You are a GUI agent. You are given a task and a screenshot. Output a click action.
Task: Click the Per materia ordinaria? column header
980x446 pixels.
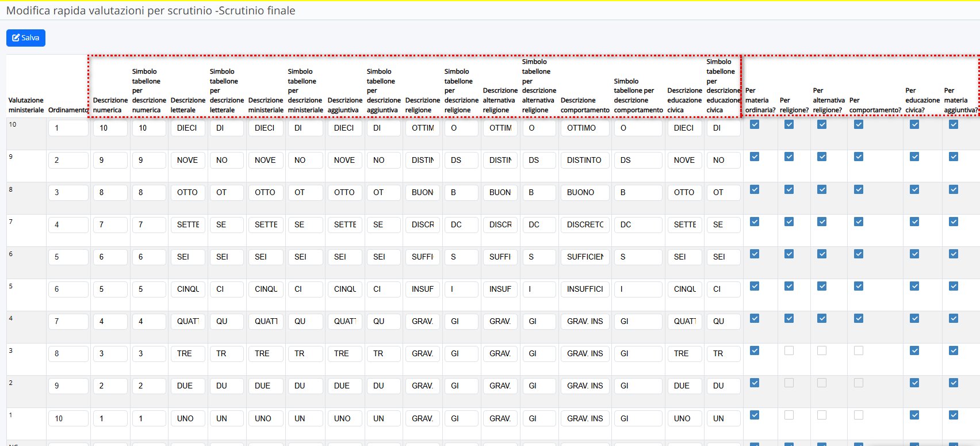(x=760, y=100)
